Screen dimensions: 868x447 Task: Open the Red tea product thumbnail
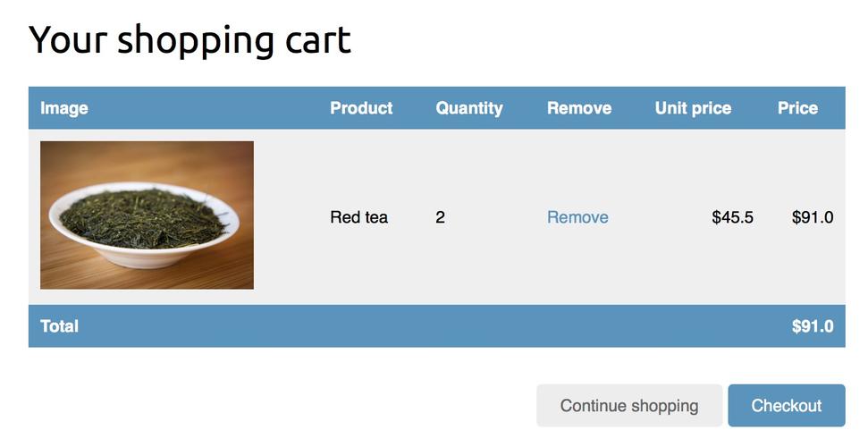(147, 215)
